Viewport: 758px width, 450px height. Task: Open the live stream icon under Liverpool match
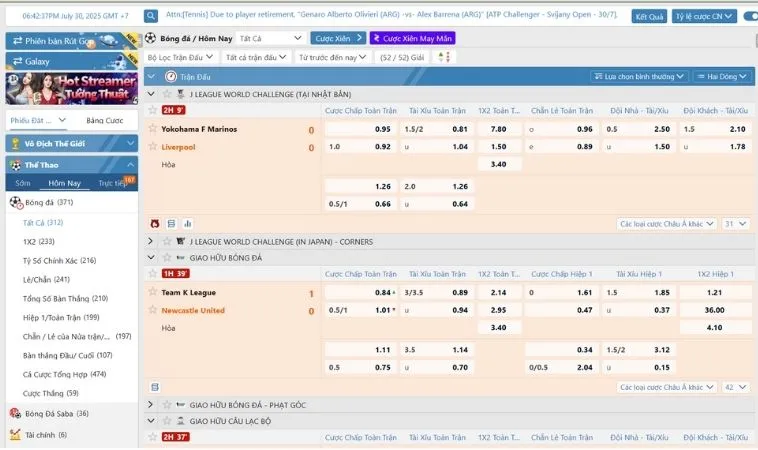[155, 223]
